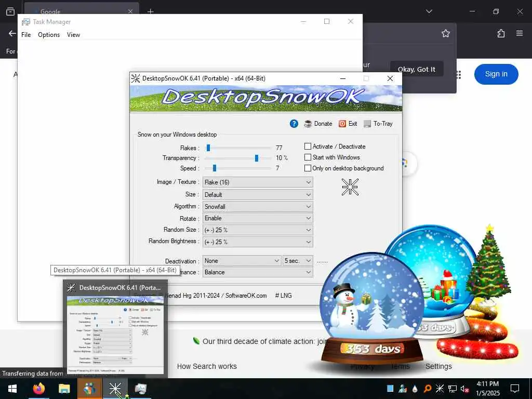Open the Performance dropdown showing Balance
Viewport: 532px width, 399px height.
coord(258,272)
